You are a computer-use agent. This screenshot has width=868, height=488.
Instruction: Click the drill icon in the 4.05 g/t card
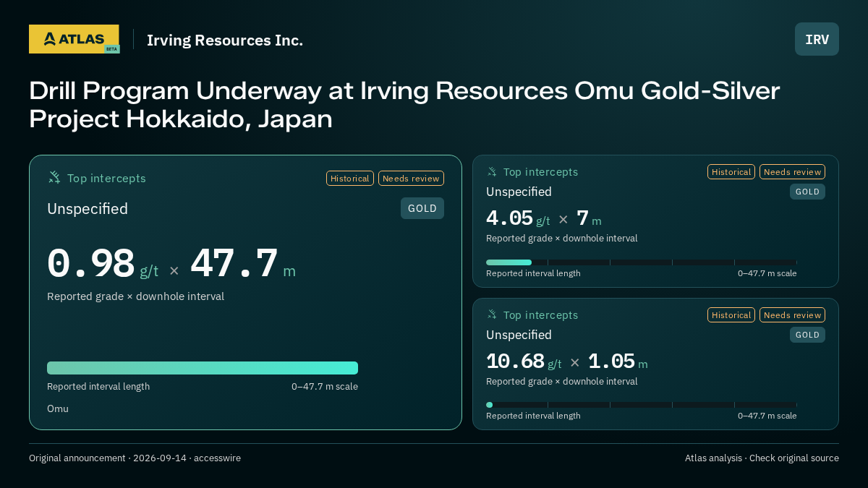[492, 171]
